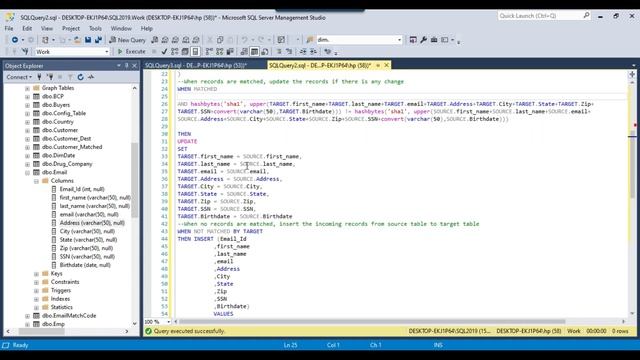Open a Database Engine Query icon

click(155, 40)
